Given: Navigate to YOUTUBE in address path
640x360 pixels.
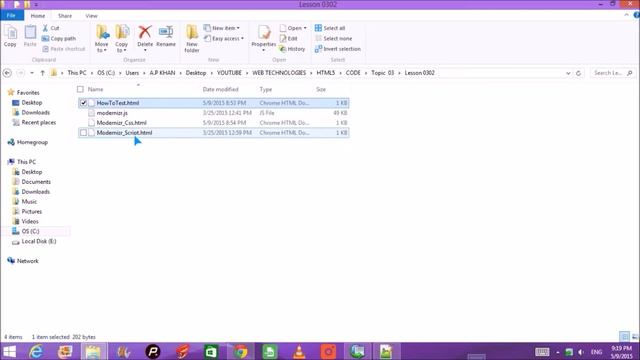Looking at the screenshot, I should point(229,73).
